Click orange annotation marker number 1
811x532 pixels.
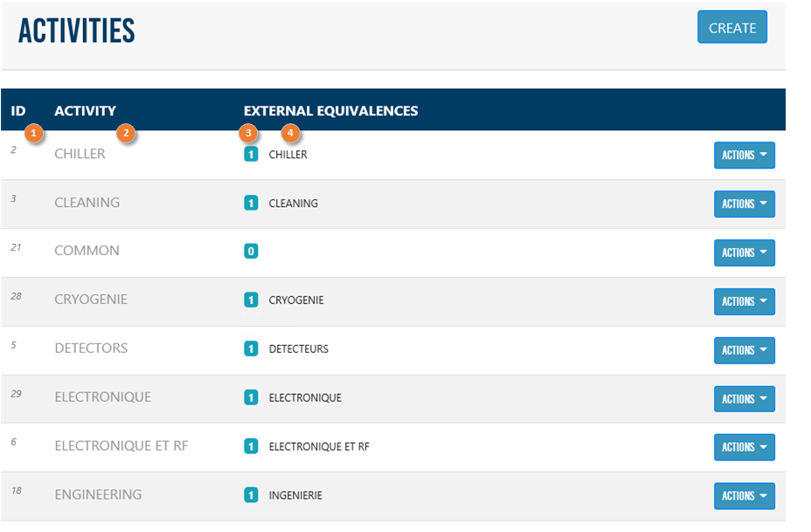(x=33, y=134)
